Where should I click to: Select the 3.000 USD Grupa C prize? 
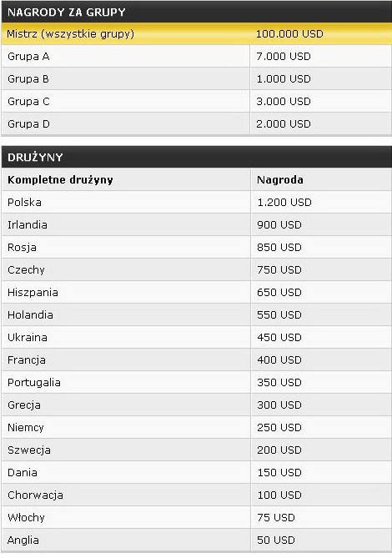pyautogui.click(x=284, y=102)
